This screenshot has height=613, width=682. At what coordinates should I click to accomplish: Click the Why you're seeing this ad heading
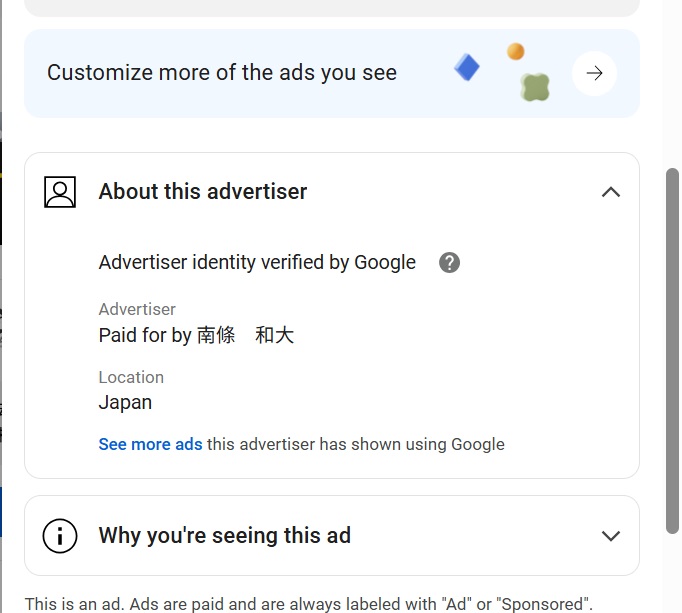click(224, 536)
